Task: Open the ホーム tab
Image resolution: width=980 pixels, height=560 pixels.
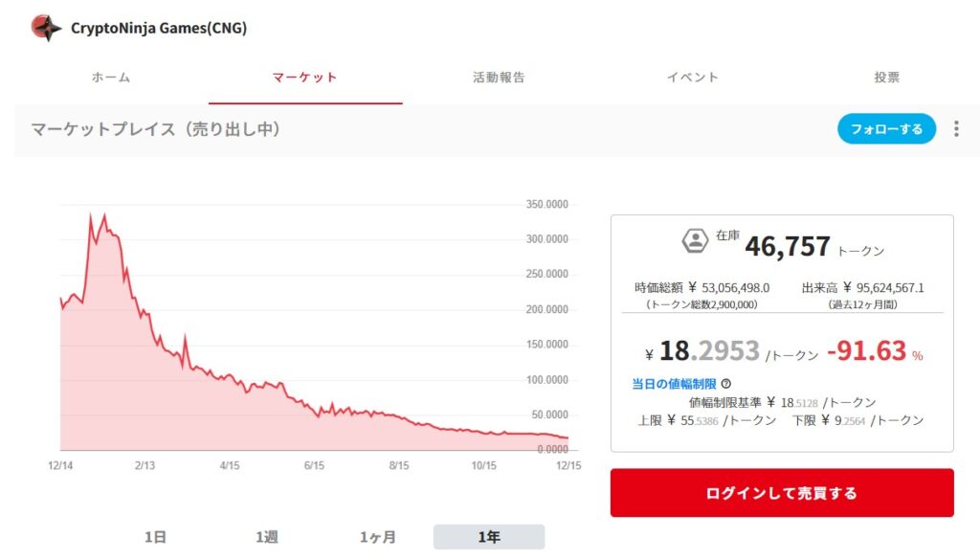Action: pyautogui.click(x=111, y=78)
